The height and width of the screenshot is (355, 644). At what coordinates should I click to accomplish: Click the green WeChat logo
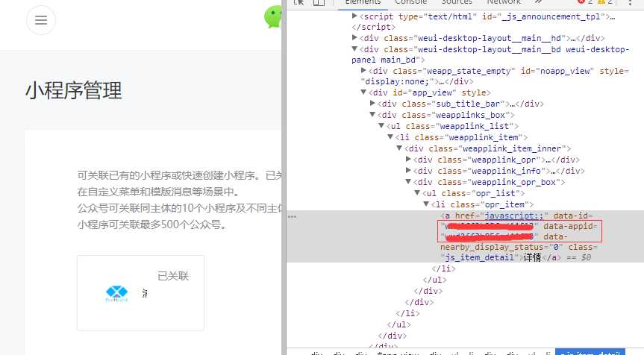pos(273,17)
